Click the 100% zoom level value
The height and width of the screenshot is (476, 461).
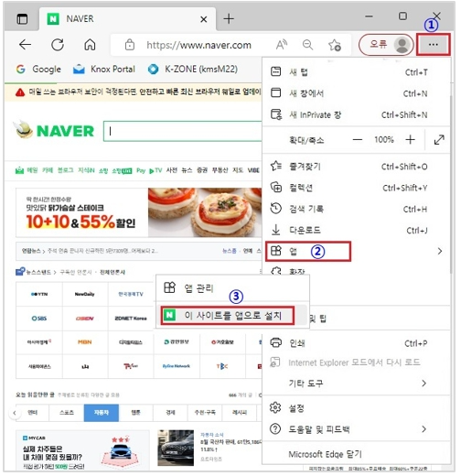coord(384,140)
